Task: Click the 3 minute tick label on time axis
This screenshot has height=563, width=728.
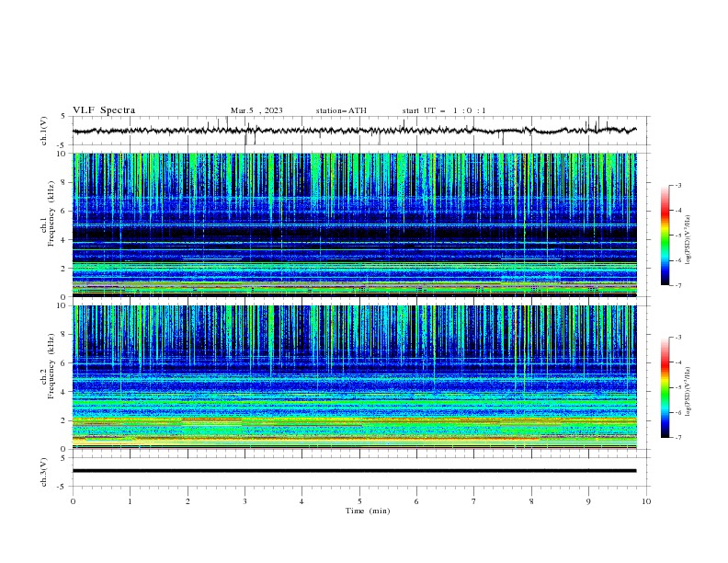Action: (x=245, y=501)
